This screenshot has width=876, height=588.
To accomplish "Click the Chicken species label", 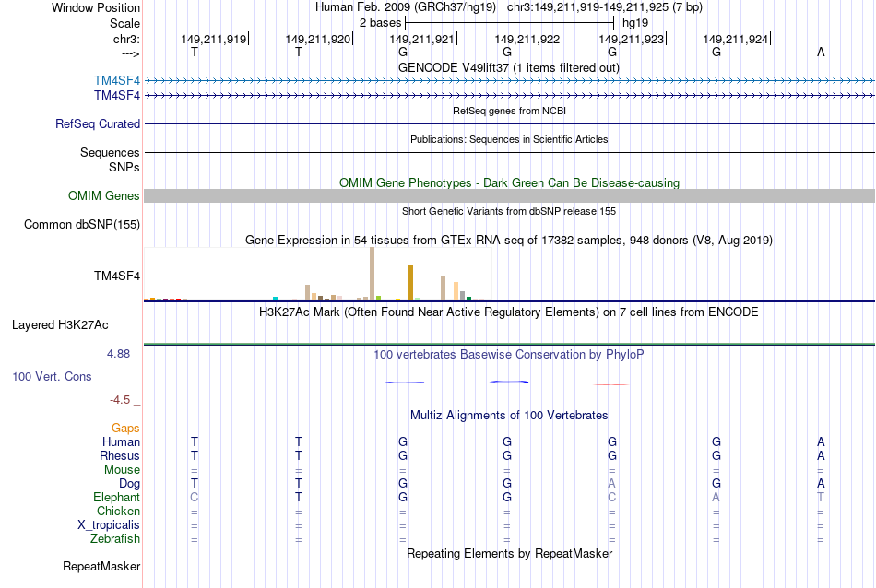I will click(118, 511).
